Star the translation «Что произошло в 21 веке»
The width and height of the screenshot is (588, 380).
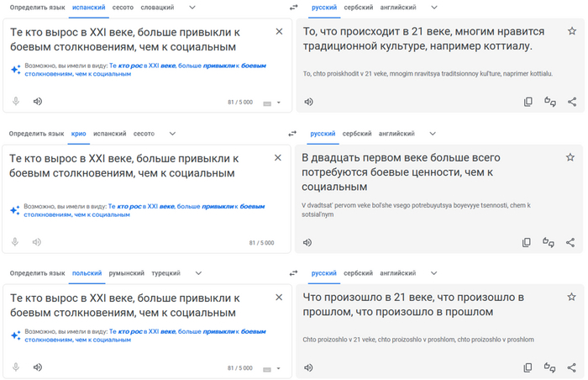click(571, 297)
